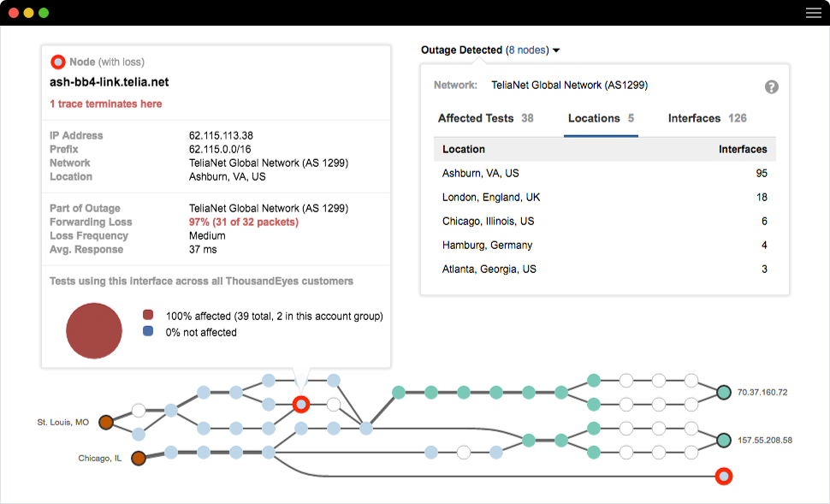
Task: Select the London, England, UK location row
Action: tap(489, 197)
